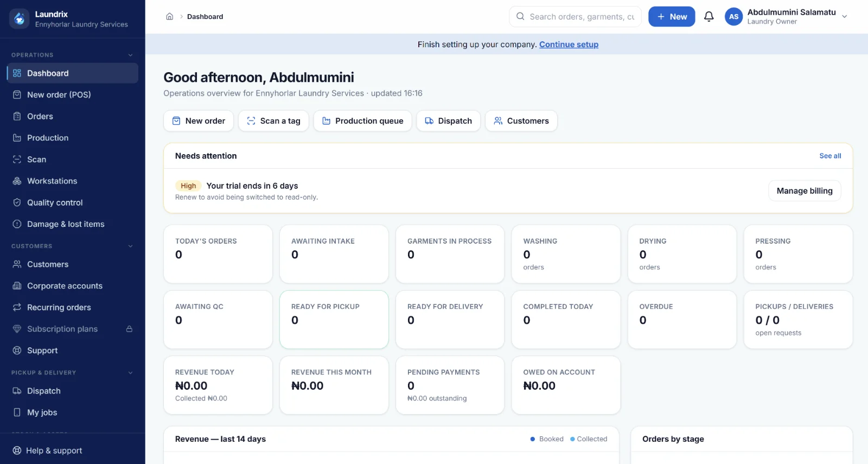Click the Subscription plans lock icon
The height and width of the screenshot is (464, 868).
click(x=129, y=329)
